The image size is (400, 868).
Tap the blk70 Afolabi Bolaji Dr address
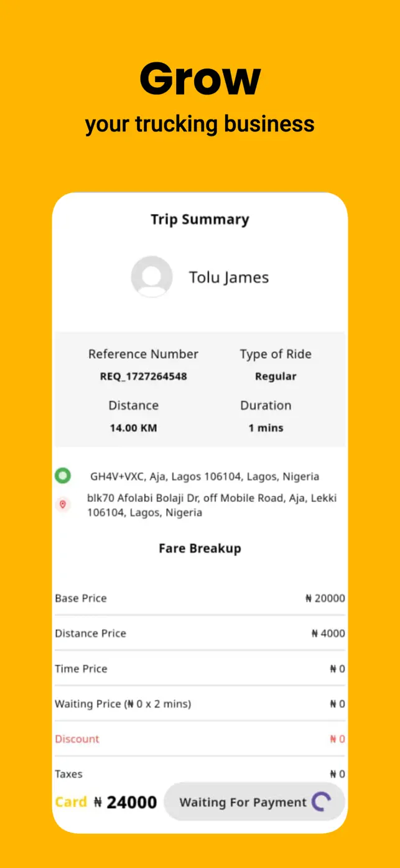tap(212, 506)
